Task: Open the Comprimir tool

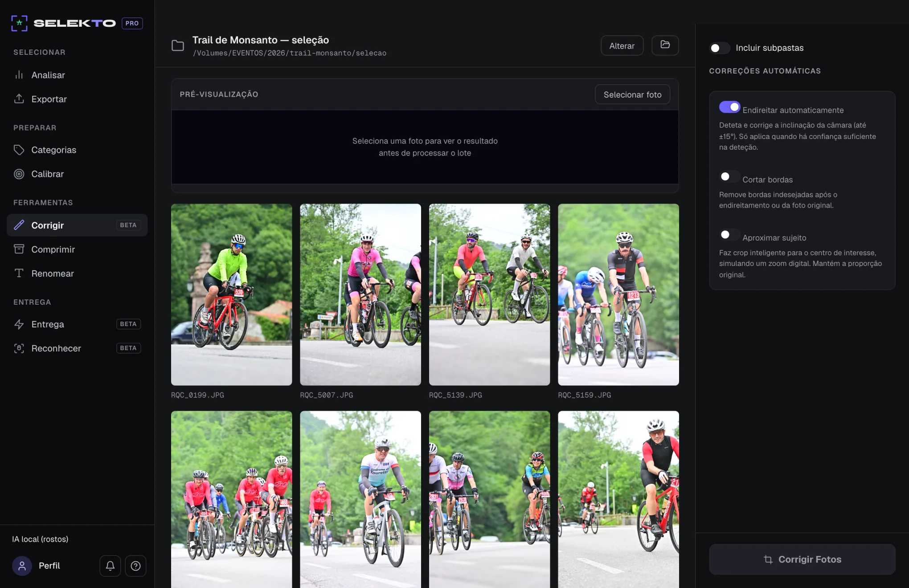Action: click(77, 249)
